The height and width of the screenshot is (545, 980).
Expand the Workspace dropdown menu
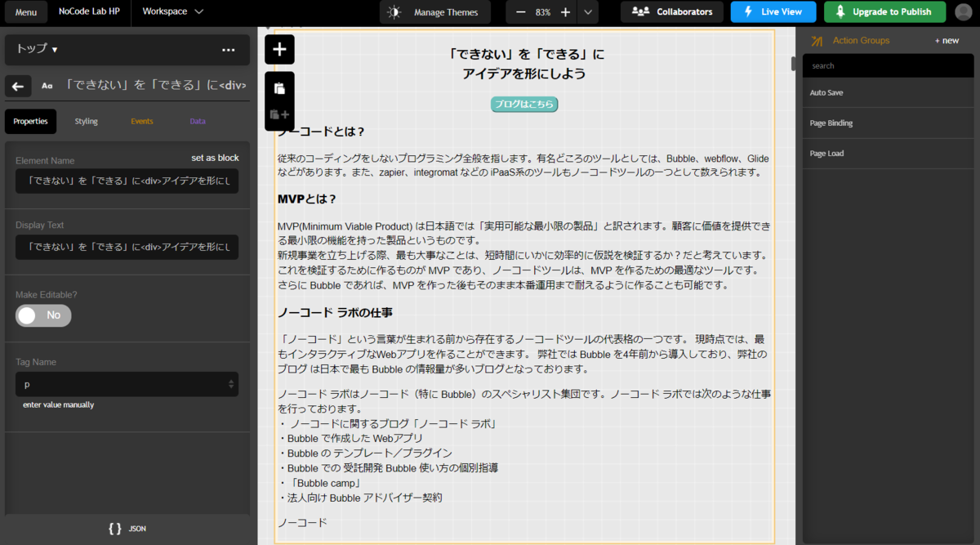coord(173,11)
